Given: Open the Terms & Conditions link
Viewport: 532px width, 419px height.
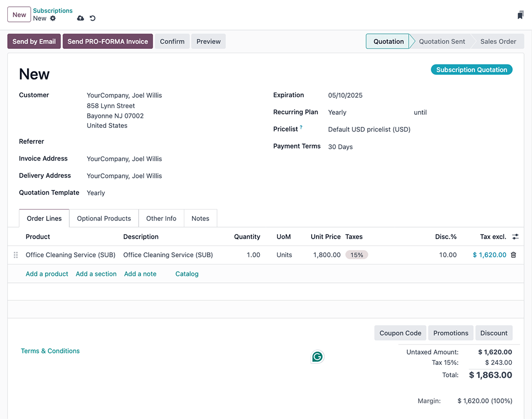Looking at the screenshot, I should (50, 350).
